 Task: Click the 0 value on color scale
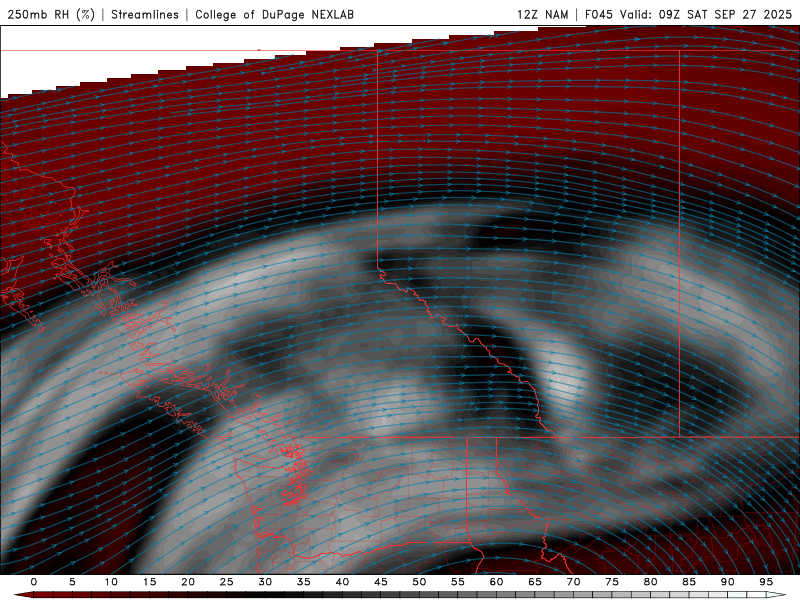coord(34,582)
